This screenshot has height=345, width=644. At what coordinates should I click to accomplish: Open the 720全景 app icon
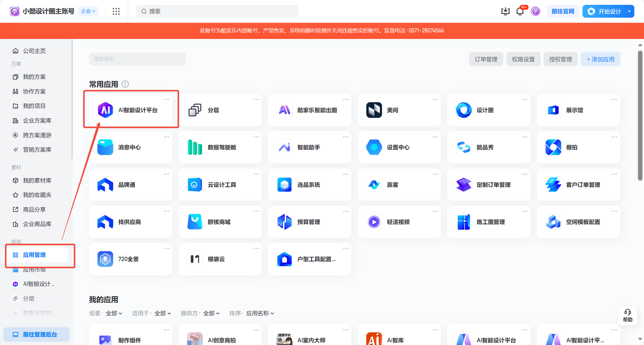105,259
